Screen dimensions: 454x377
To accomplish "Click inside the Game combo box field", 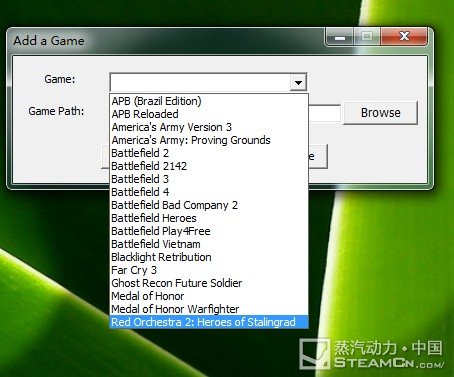I will click(200, 82).
